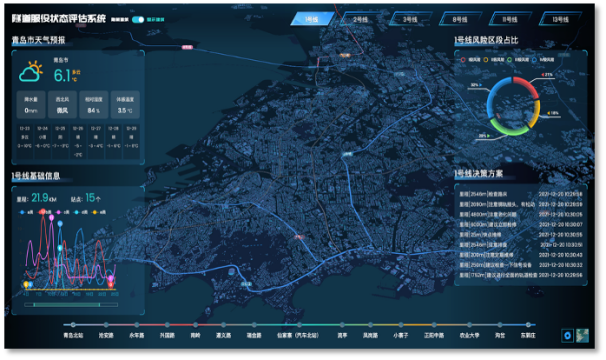The image size is (606, 360).
Task: Click the cloudy sun weather icon
Action: [x=31, y=71]
